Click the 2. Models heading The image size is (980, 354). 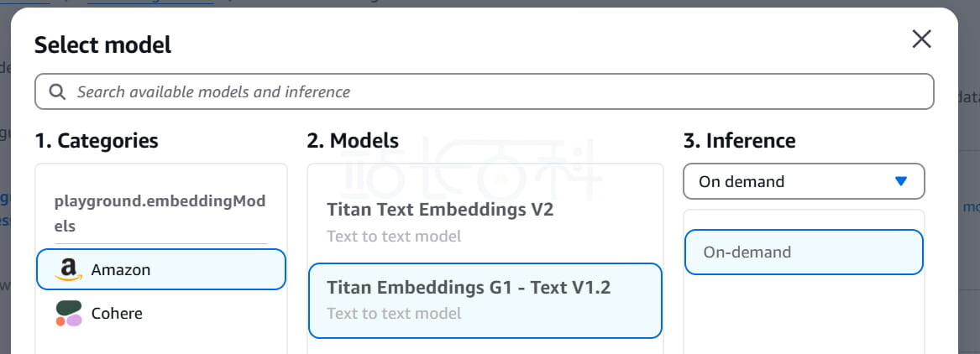[353, 141]
